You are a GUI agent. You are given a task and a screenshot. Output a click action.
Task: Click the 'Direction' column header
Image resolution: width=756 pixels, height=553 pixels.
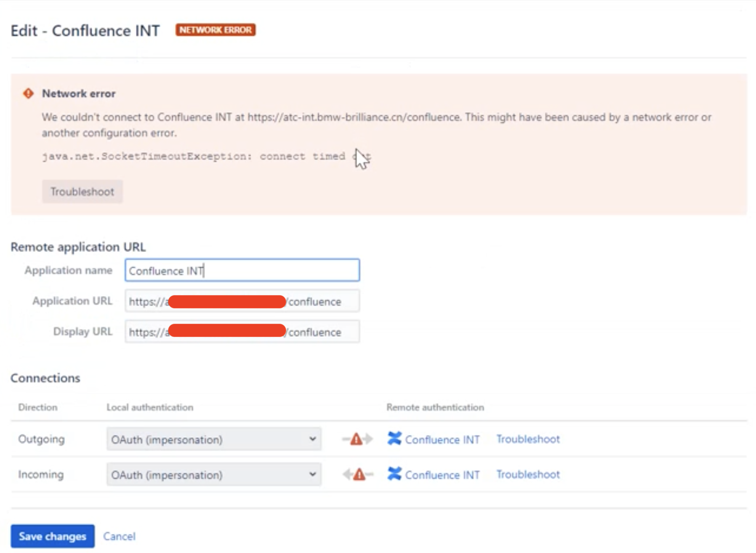pos(38,407)
